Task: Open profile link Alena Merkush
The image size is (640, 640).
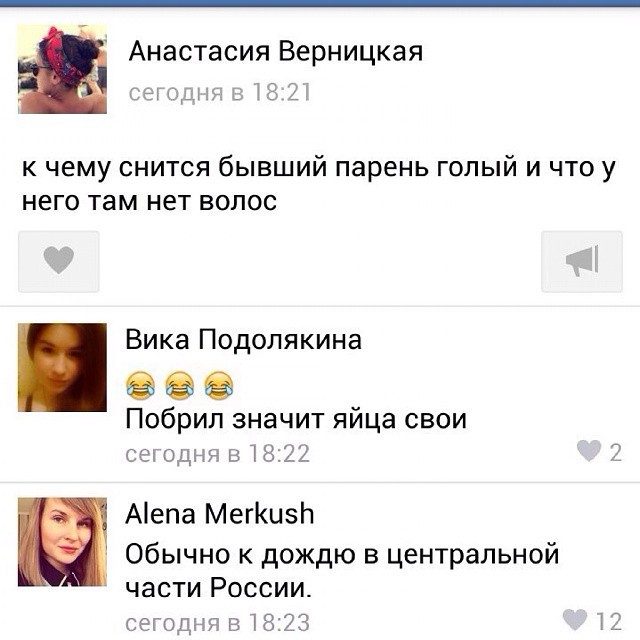Action: 220,513
